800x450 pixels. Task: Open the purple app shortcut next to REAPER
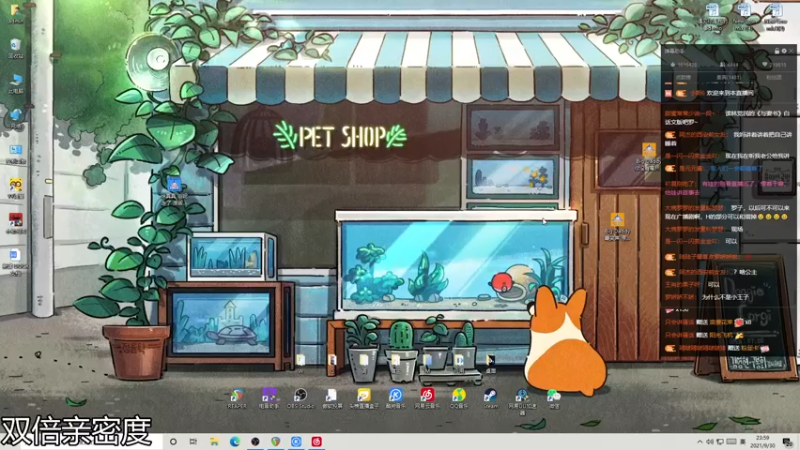(x=269, y=398)
